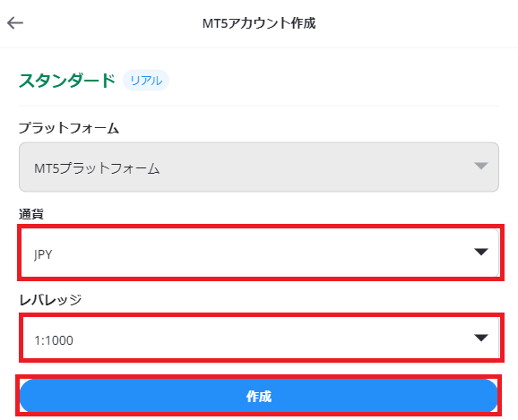The width and height of the screenshot is (518, 420).
Task: Click the MT5プラットフォーム text in platform field
Action: point(97,168)
